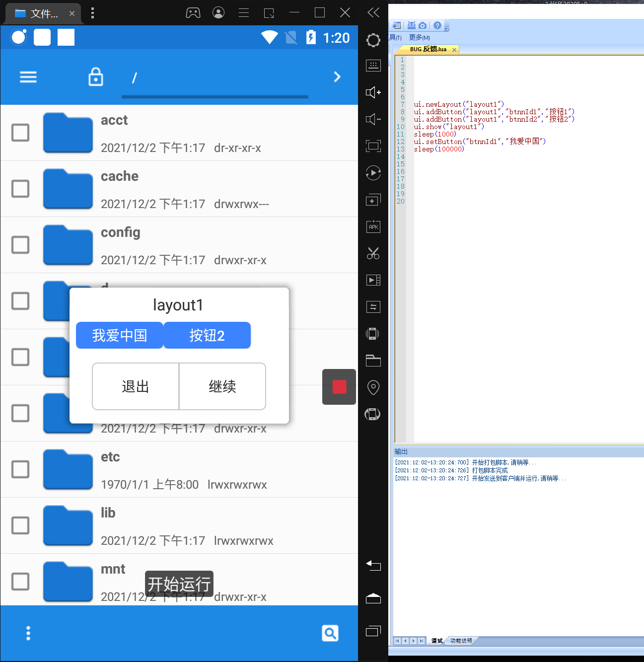Go to the emulator Home button
This screenshot has width=644, height=662.
pos(373,598)
